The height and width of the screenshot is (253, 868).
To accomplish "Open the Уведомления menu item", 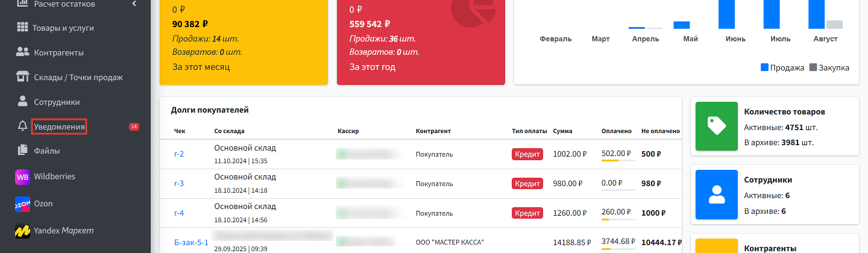I will (x=59, y=126).
